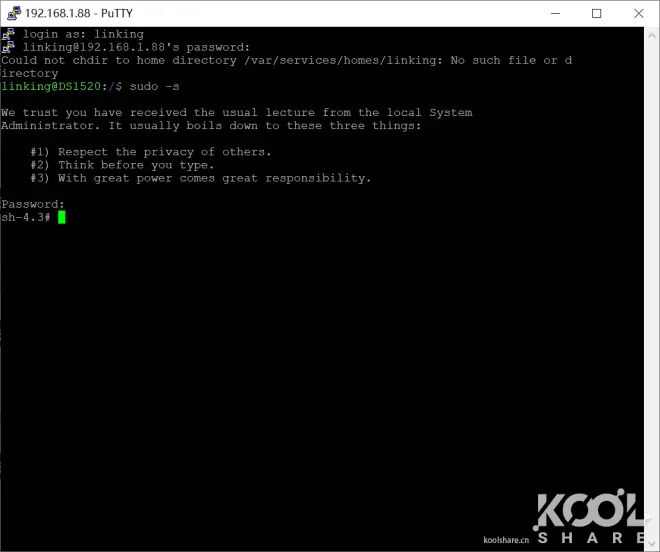
Task: Click the koolshare.cn watermark text
Action: (506, 540)
